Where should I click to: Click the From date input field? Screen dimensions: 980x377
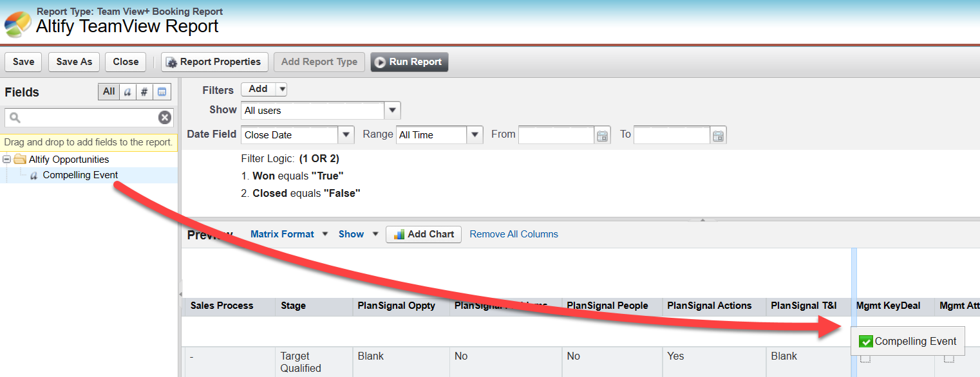pos(556,135)
